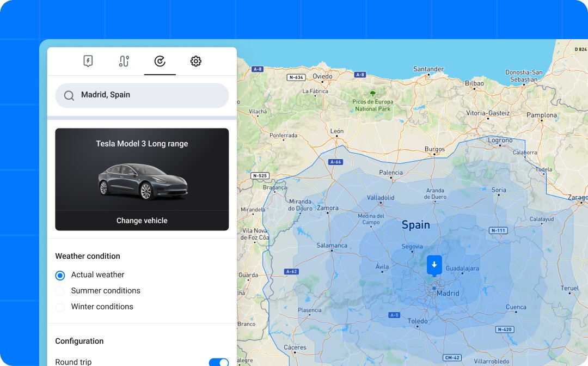The image size is (588, 366).
Task: Click the Oviedo city label
Action: tap(322, 76)
